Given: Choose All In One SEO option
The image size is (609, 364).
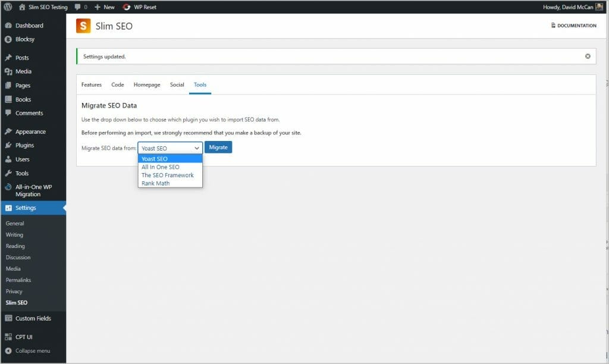Looking at the screenshot, I should pyautogui.click(x=170, y=167).
